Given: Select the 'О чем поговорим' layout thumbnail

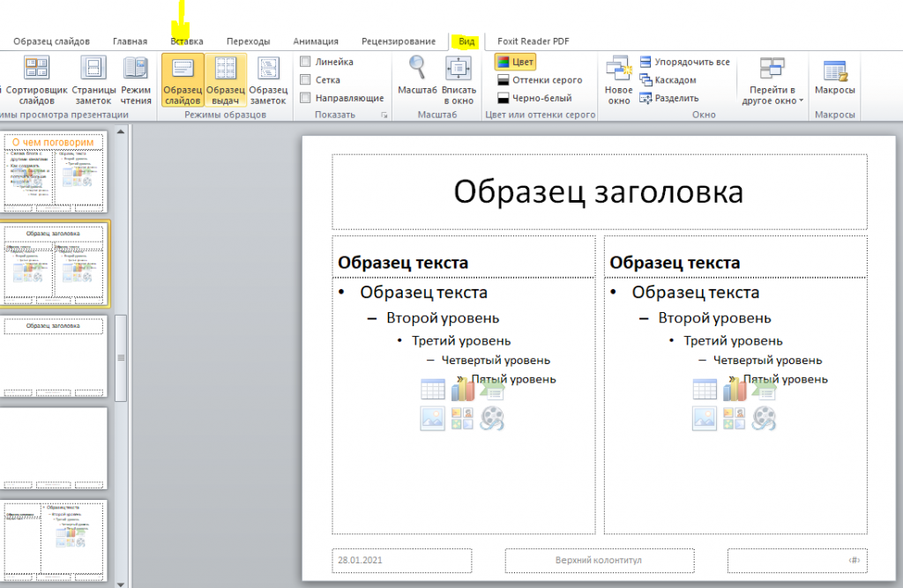Looking at the screenshot, I should click(54, 172).
